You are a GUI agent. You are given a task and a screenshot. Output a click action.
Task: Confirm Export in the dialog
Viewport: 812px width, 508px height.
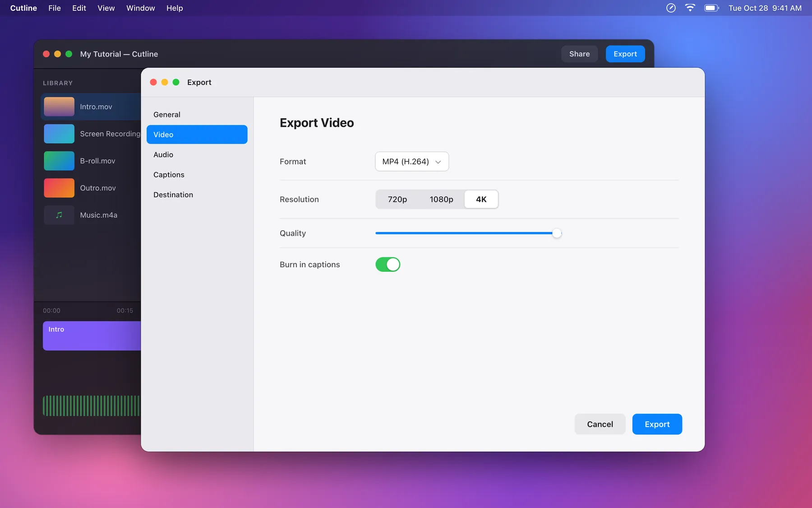point(657,424)
